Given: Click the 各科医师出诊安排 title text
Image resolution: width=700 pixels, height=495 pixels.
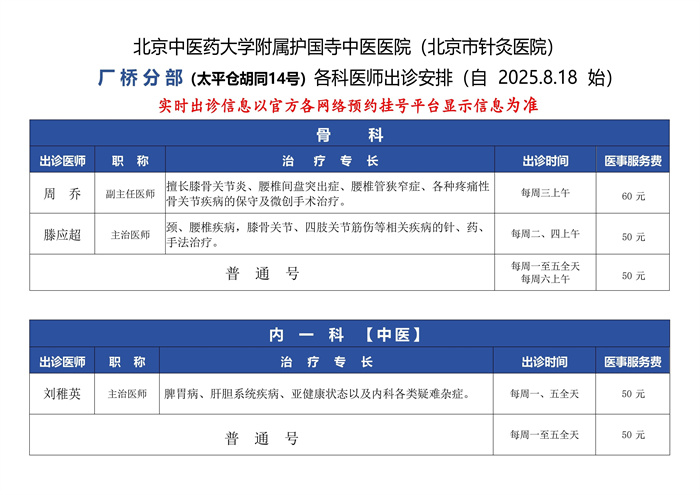Looking at the screenshot, I should (x=383, y=78).
